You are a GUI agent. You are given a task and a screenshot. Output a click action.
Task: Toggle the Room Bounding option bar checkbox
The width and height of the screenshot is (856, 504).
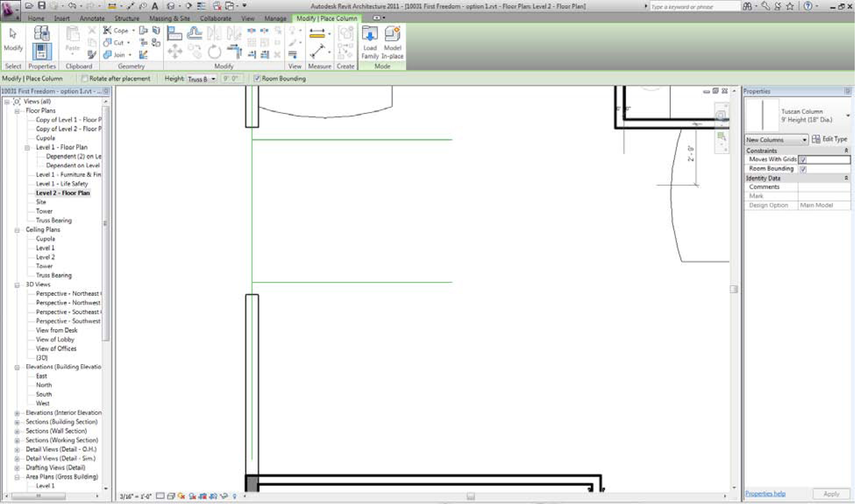point(257,78)
